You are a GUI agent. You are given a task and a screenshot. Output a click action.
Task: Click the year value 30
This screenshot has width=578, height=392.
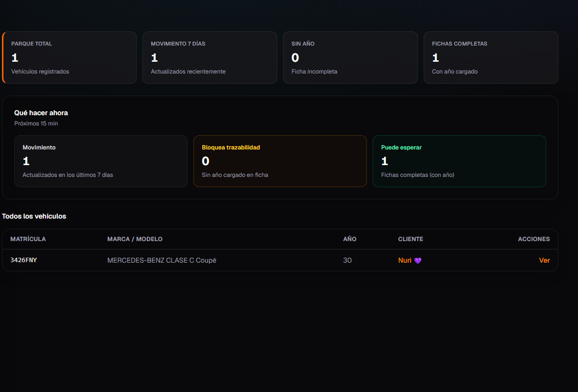[347, 260]
